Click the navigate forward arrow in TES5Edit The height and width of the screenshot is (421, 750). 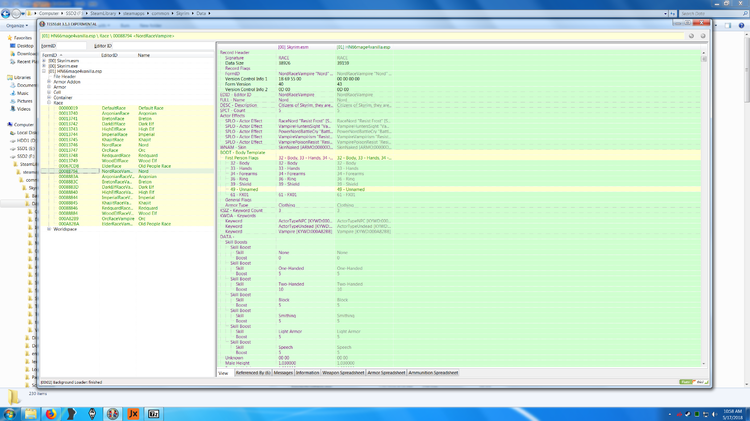coord(703,36)
